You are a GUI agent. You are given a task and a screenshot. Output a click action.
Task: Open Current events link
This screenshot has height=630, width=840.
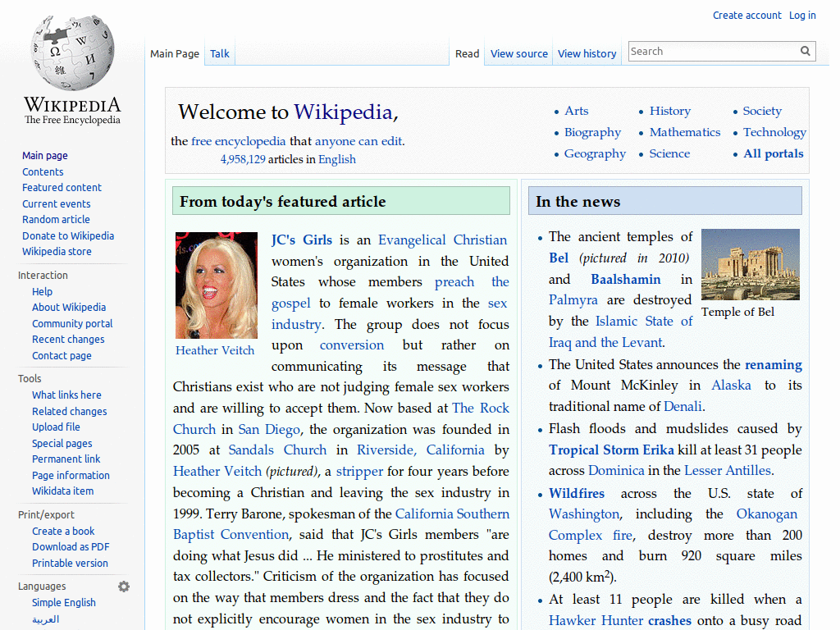point(57,203)
